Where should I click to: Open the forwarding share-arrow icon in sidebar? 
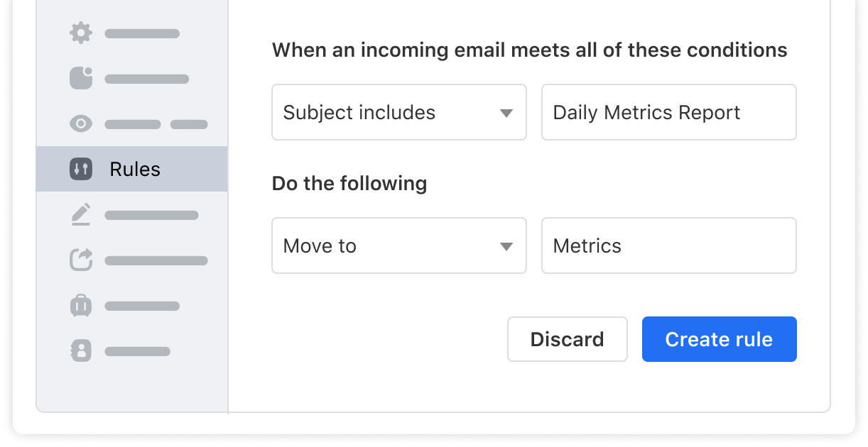[x=81, y=260]
